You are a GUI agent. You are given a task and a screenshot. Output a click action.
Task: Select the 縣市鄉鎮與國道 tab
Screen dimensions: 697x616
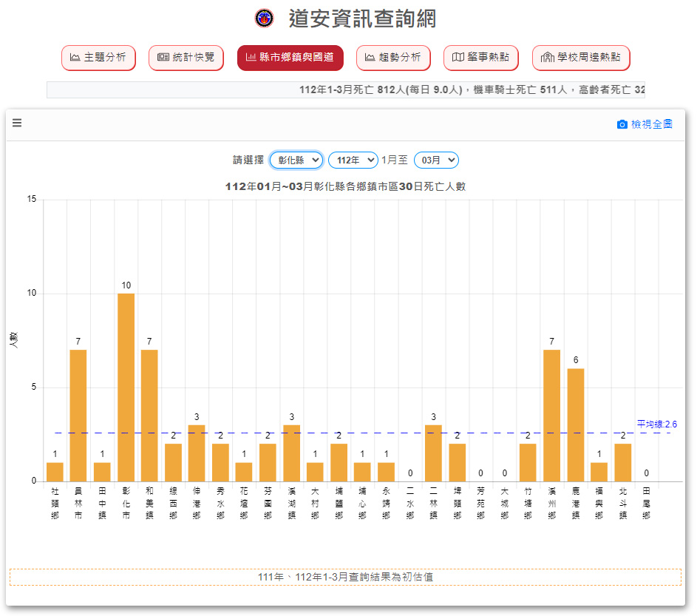click(x=290, y=58)
